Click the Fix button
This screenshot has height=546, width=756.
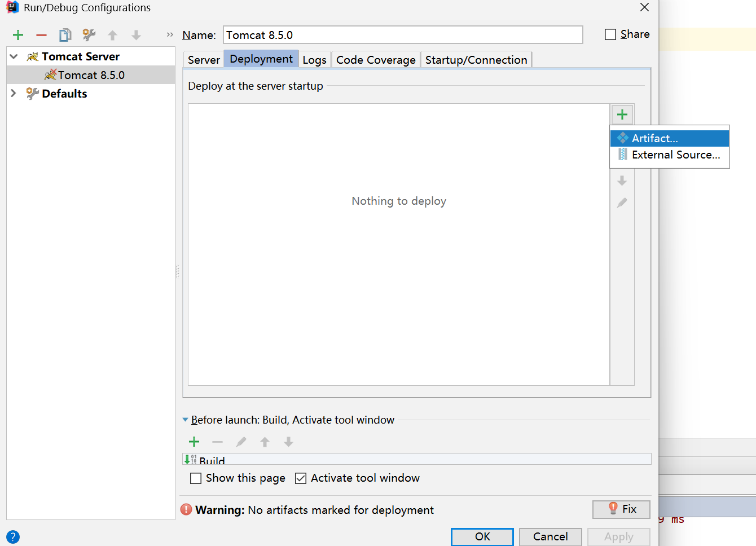(621, 509)
